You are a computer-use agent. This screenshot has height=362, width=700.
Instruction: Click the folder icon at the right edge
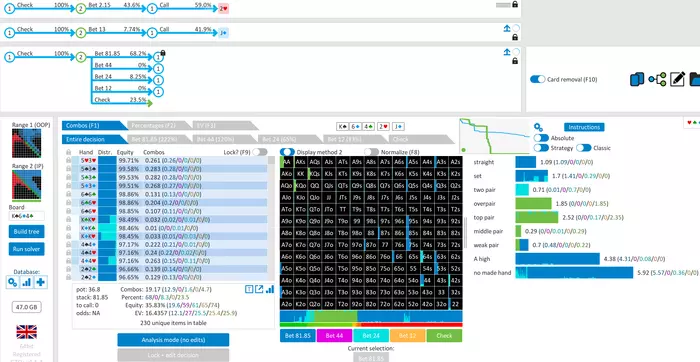[x=695, y=79]
